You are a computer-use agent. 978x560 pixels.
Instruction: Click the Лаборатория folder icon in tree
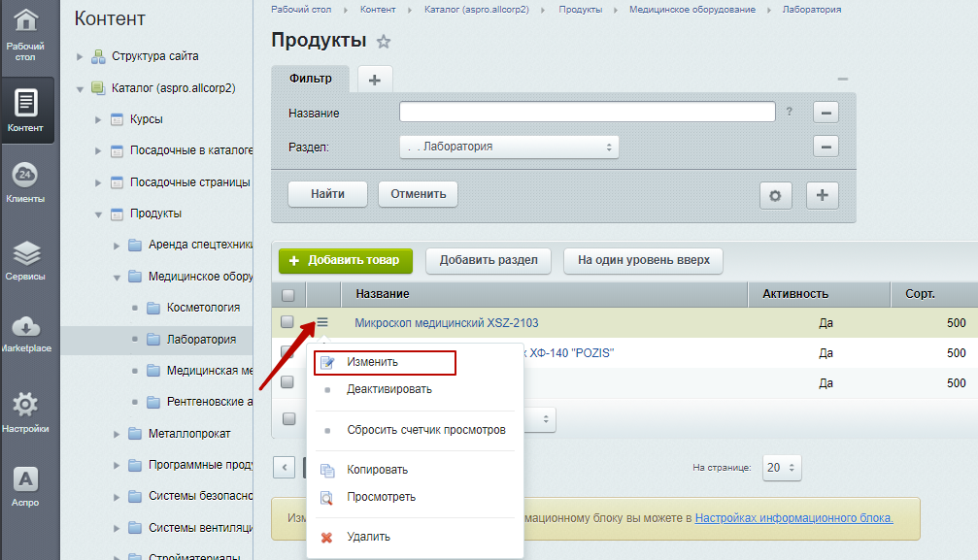[x=153, y=340]
